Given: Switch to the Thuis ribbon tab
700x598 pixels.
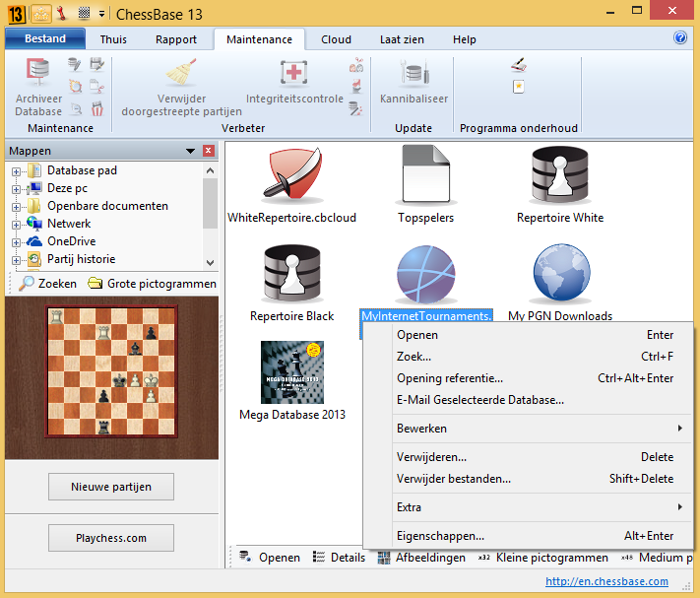Looking at the screenshot, I should pos(113,39).
